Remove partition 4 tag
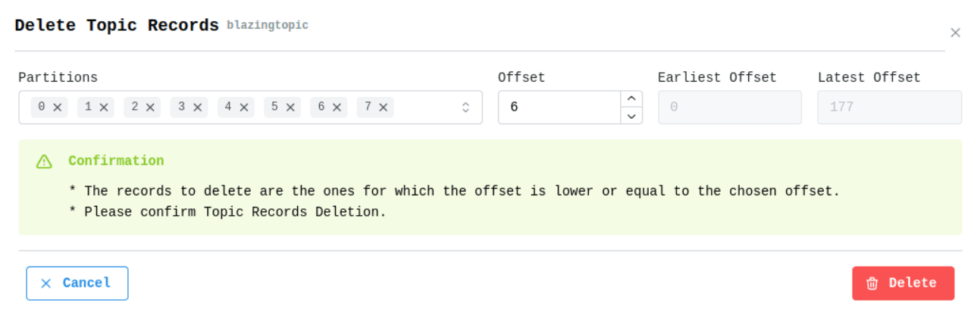Viewport: 980px width, 315px height. [x=244, y=108]
